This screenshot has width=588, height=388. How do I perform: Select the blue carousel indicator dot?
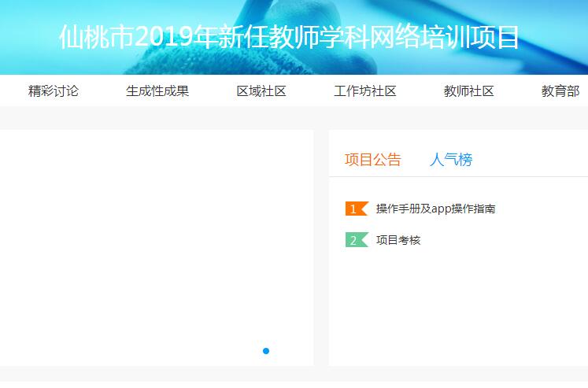(266, 351)
